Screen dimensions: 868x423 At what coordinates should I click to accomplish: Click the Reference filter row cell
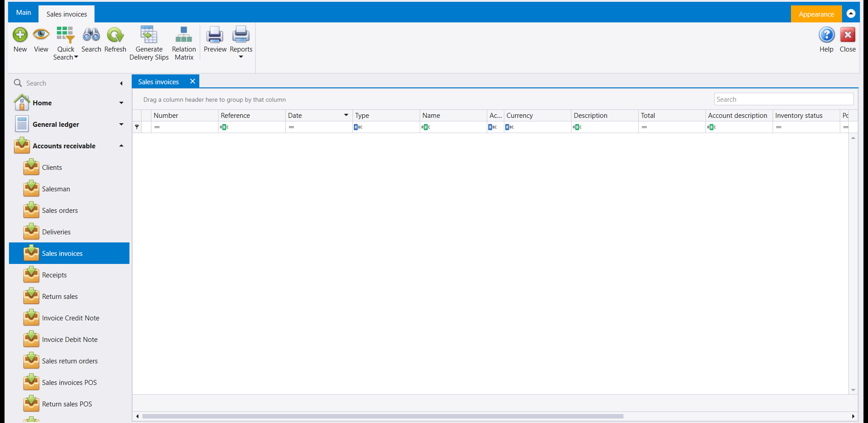click(x=252, y=127)
